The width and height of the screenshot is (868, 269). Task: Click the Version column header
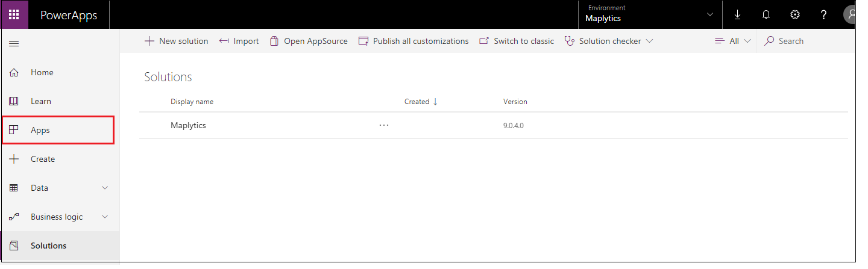click(x=515, y=102)
